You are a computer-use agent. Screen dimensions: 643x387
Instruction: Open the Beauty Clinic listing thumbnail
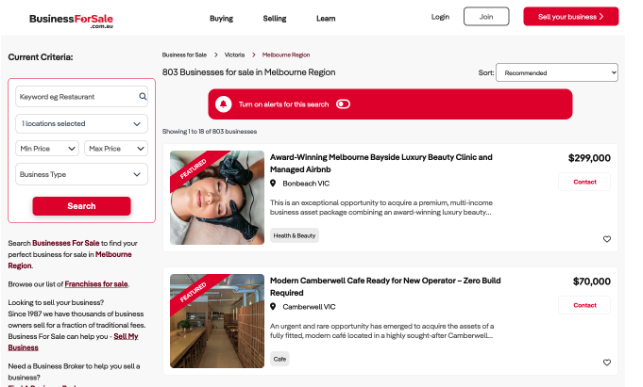coord(217,198)
